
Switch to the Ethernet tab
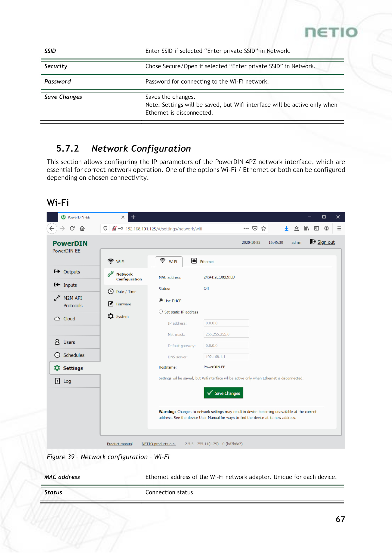(202, 262)
